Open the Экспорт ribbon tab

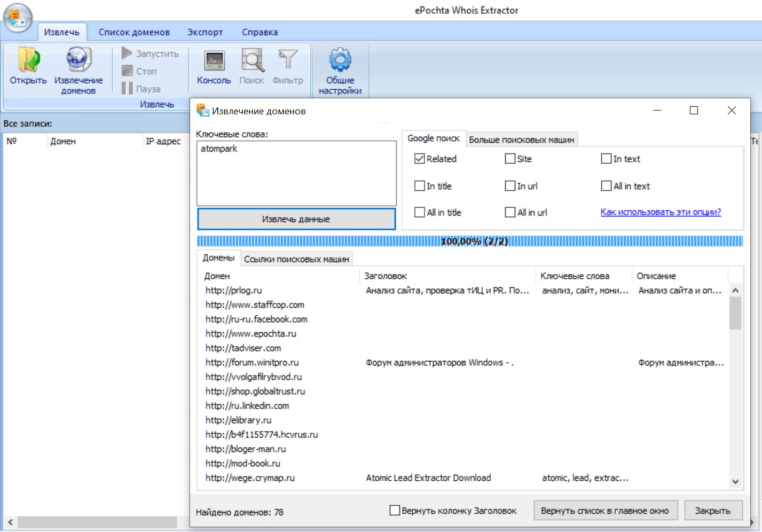(205, 32)
